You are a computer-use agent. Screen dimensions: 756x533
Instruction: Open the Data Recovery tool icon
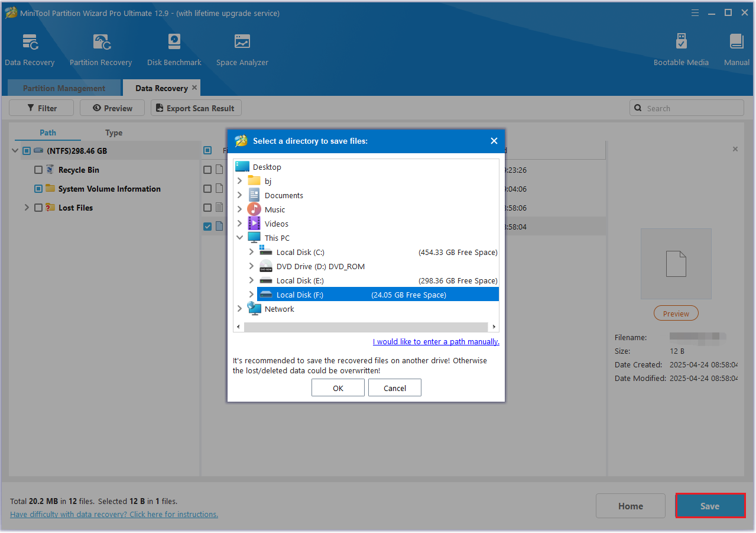tap(30, 42)
